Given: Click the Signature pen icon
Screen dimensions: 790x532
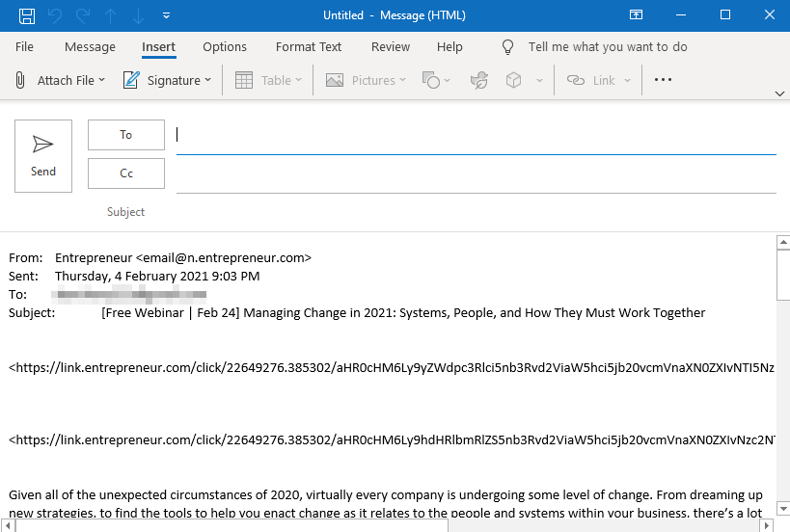Looking at the screenshot, I should tap(131, 80).
